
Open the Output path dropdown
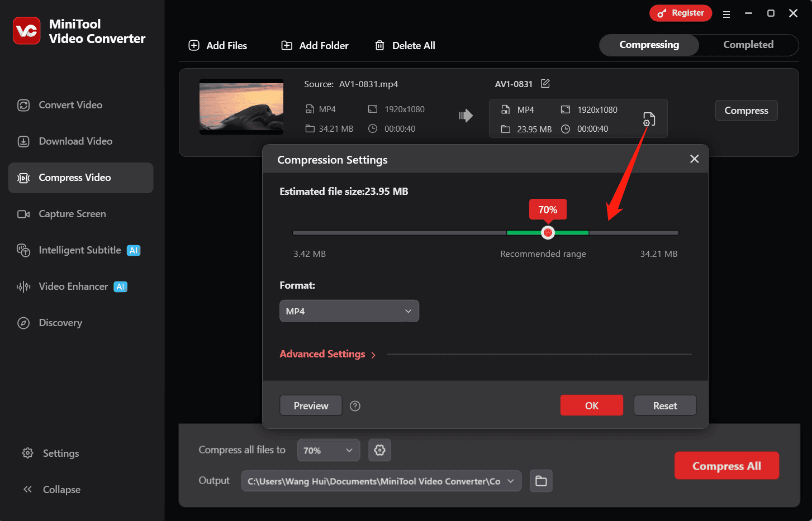tap(381, 481)
